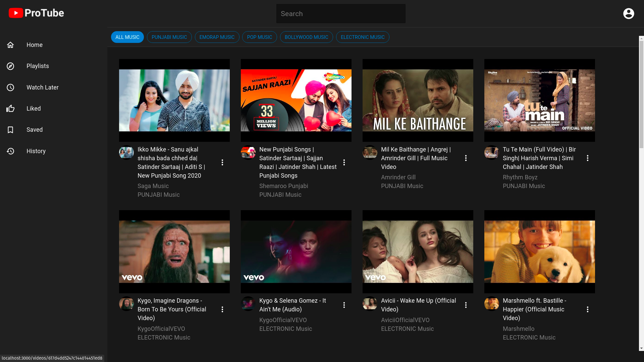This screenshot has height=362, width=644.
Task: Click Mil Ke Baithange video title
Action: coord(416,158)
